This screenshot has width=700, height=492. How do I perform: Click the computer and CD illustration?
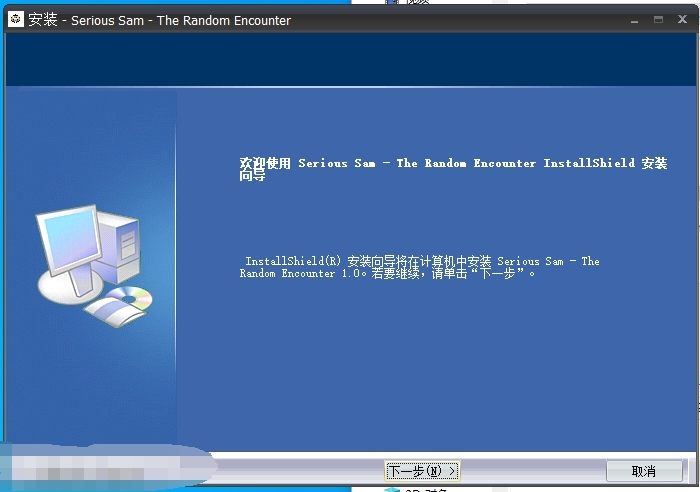94,266
